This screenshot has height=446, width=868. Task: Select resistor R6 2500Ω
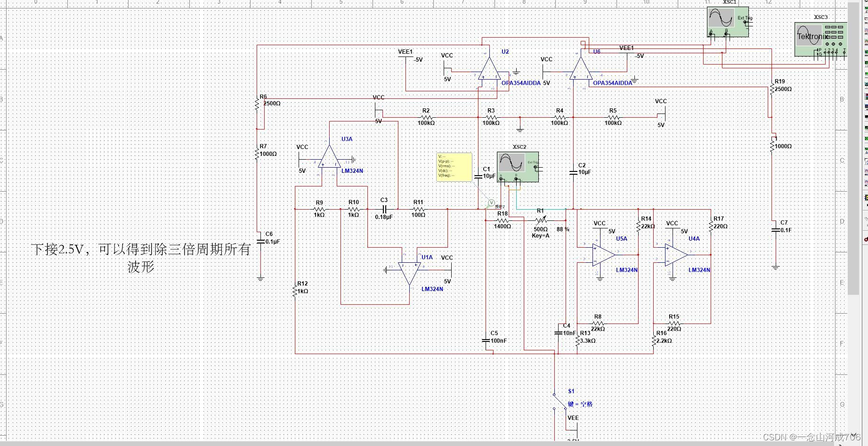tap(257, 104)
